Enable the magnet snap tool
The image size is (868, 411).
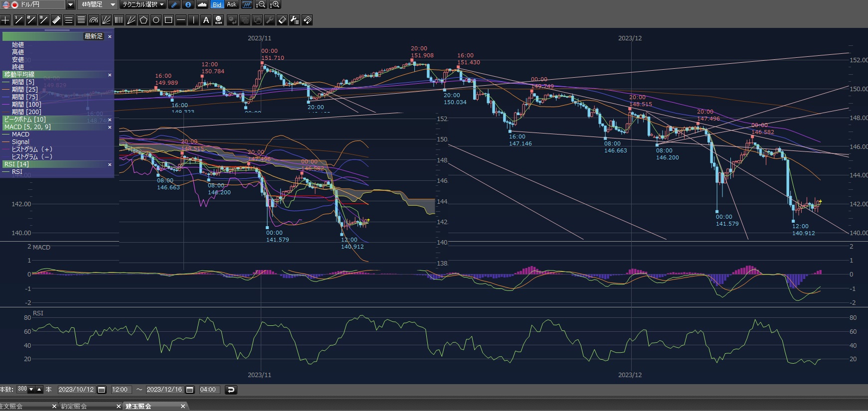point(307,20)
